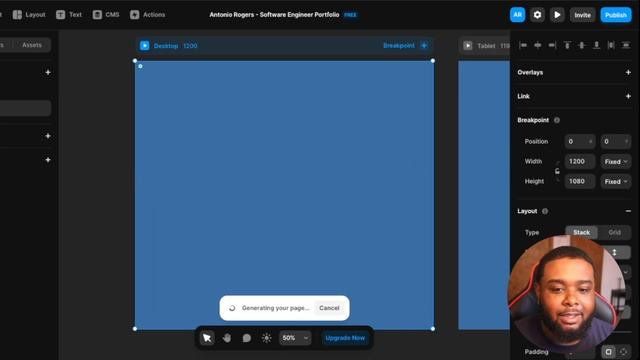Edit the Width 1200 field

[580, 162]
